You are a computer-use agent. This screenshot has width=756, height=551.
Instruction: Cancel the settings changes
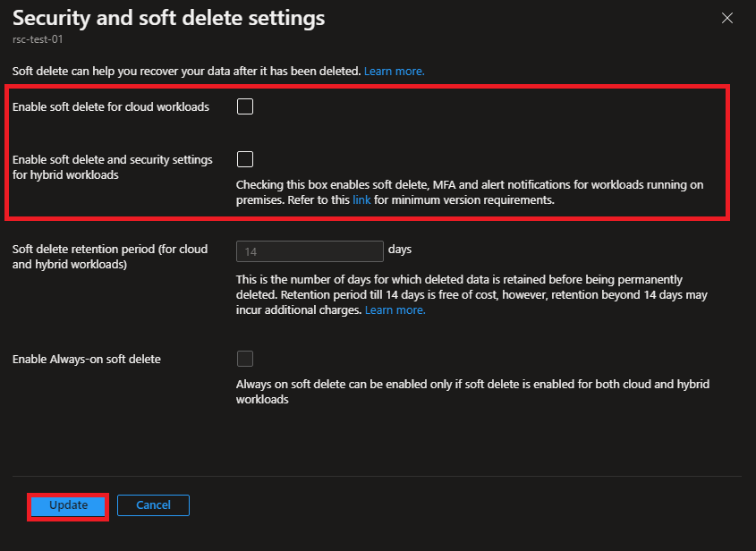click(x=153, y=505)
